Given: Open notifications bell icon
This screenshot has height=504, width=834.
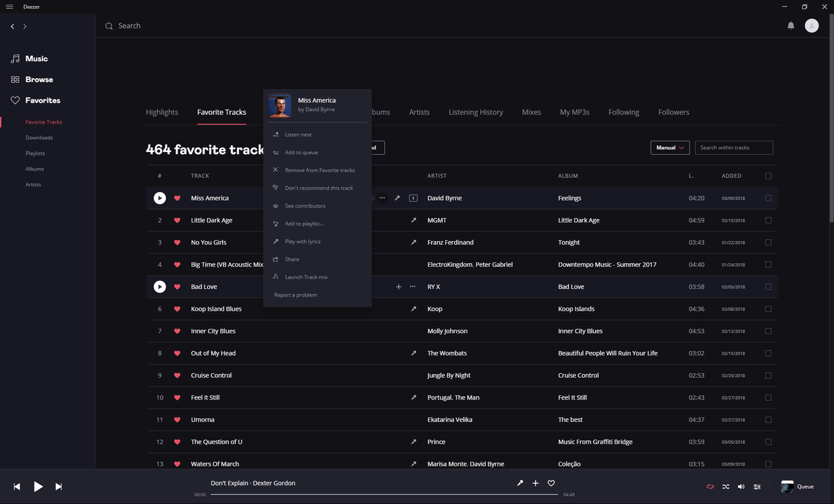Looking at the screenshot, I should tap(791, 26).
